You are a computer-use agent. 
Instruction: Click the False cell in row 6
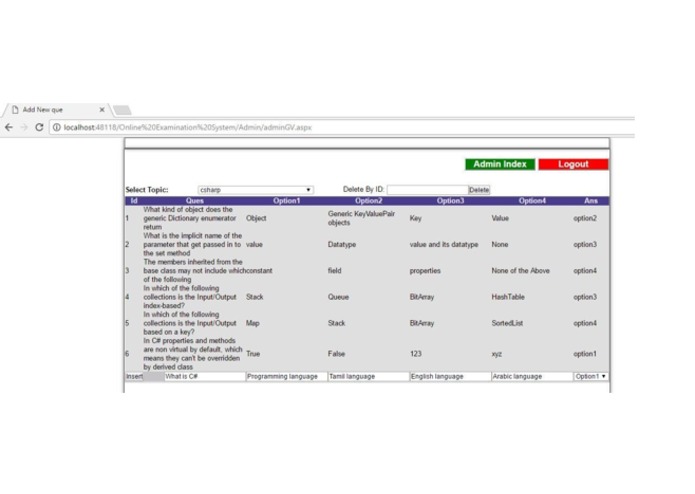336,354
